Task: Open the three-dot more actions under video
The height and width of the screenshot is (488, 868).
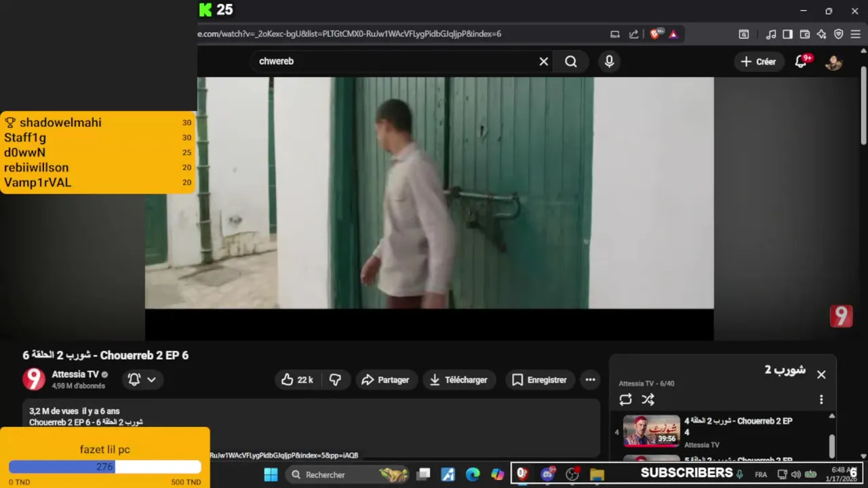Action: click(x=590, y=380)
